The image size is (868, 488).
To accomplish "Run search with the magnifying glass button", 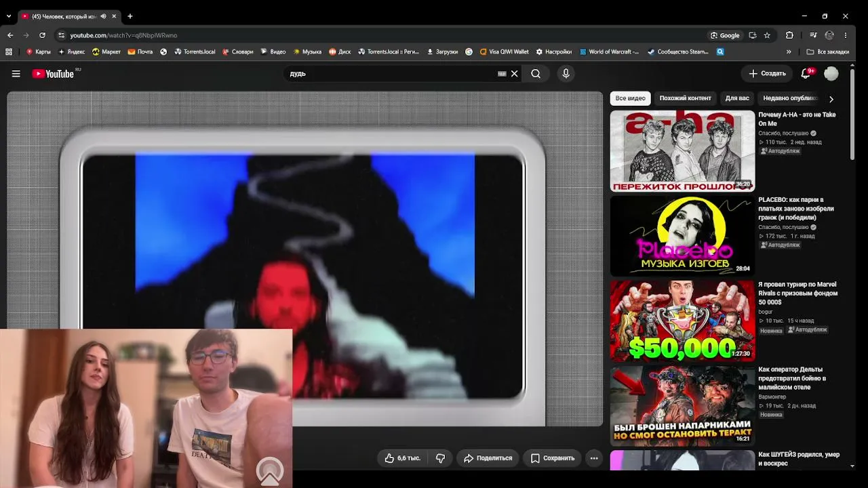I will click(536, 74).
